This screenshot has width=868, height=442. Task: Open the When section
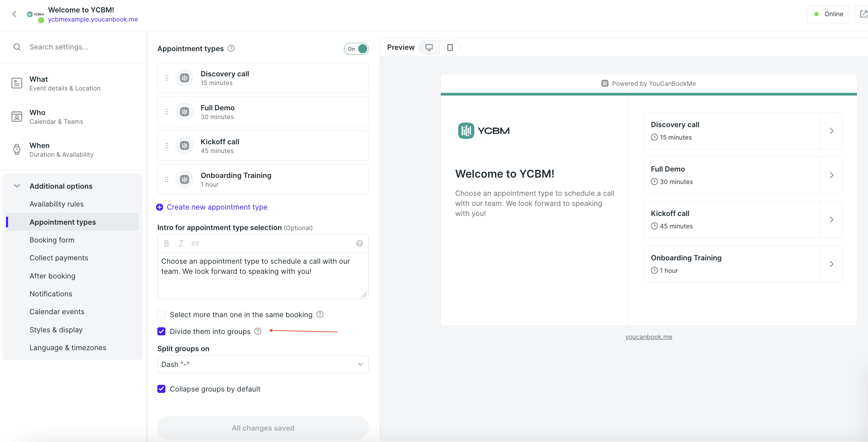click(x=73, y=150)
